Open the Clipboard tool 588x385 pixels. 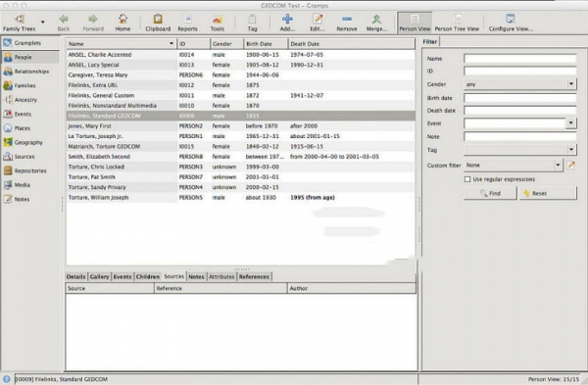tap(158, 23)
